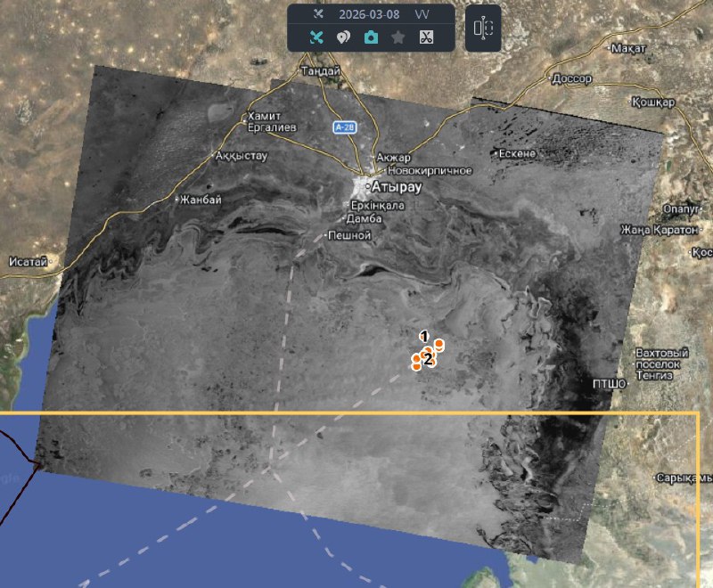Click the Тандай town label
This screenshot has height=588, width=713.
(x=321, y=70)
